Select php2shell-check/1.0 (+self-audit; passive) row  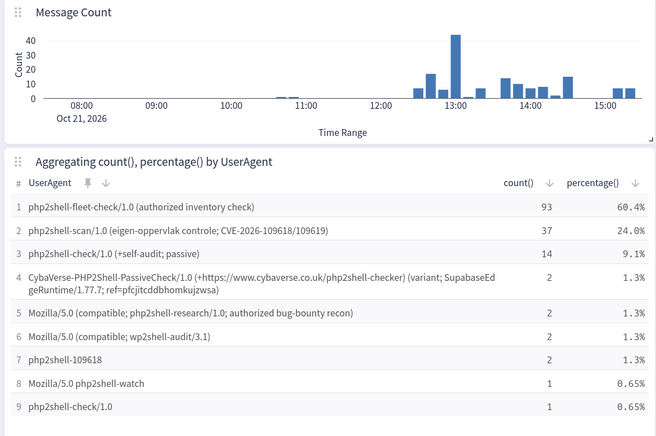pos(330,254)
